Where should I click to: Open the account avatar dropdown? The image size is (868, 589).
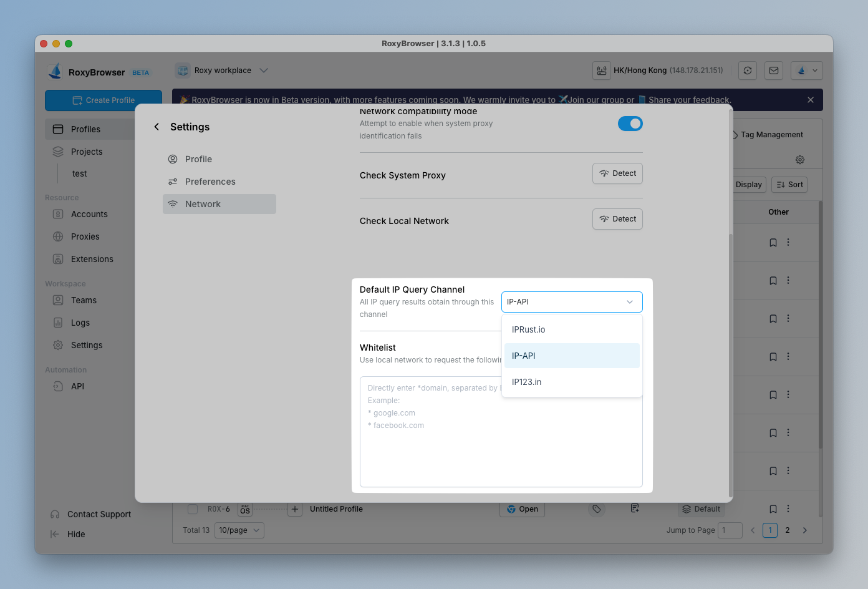[x=807, y=71]
